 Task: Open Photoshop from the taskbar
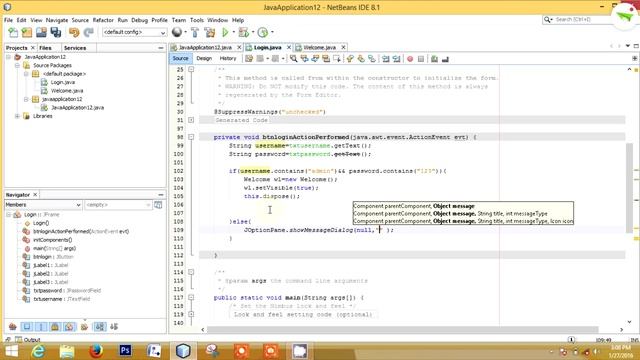[125, 351]
